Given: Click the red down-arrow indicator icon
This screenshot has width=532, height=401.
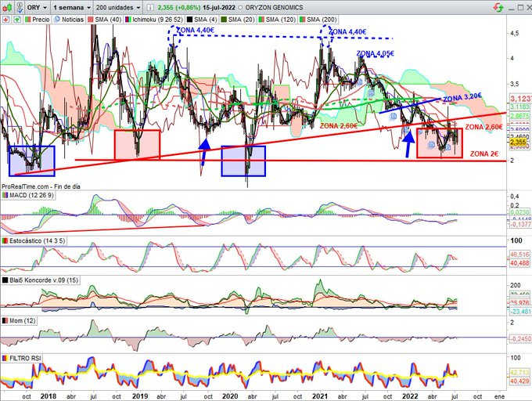Looking at the screenshot, I should (x=5, y=20).
